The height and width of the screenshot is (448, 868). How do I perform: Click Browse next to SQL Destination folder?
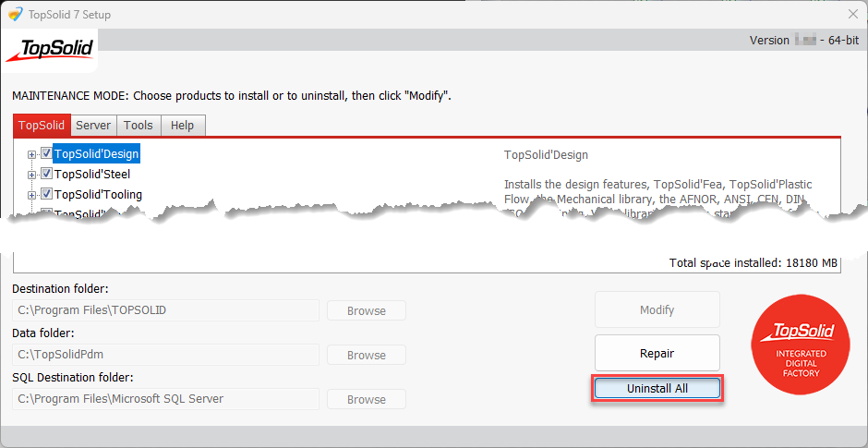click(x=367, y=399)
